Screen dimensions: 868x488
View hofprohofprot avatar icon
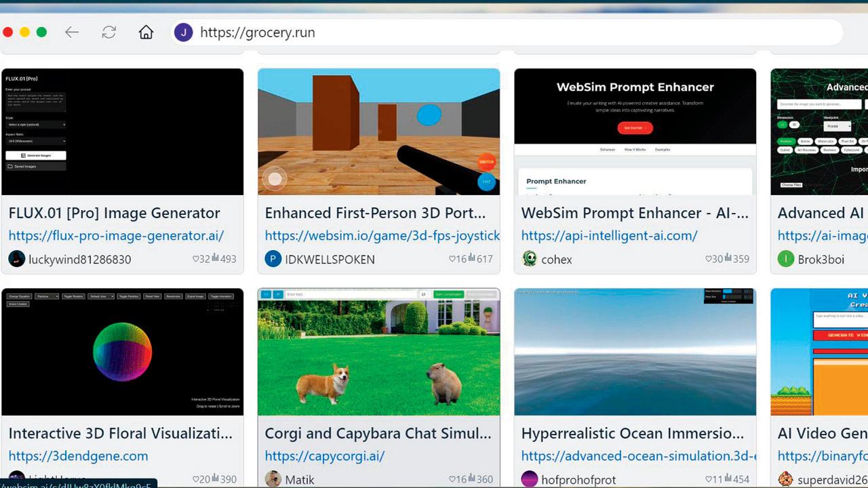(x=530, y=479)
